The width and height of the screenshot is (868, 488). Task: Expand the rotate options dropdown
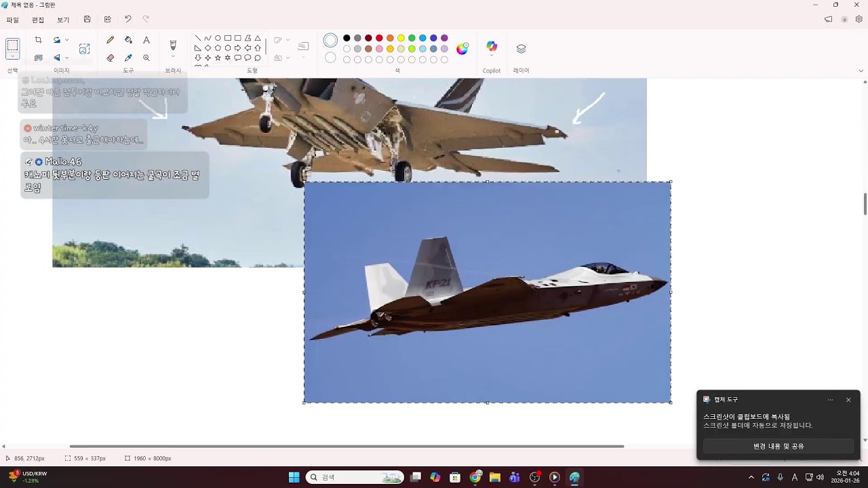pyautogui.click(x=66, y=40)
